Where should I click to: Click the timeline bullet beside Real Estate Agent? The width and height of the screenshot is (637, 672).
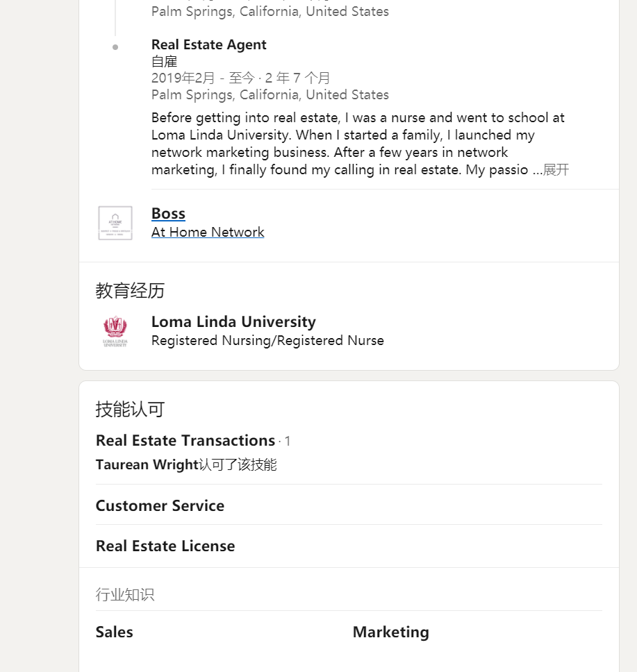click(115, 47)
